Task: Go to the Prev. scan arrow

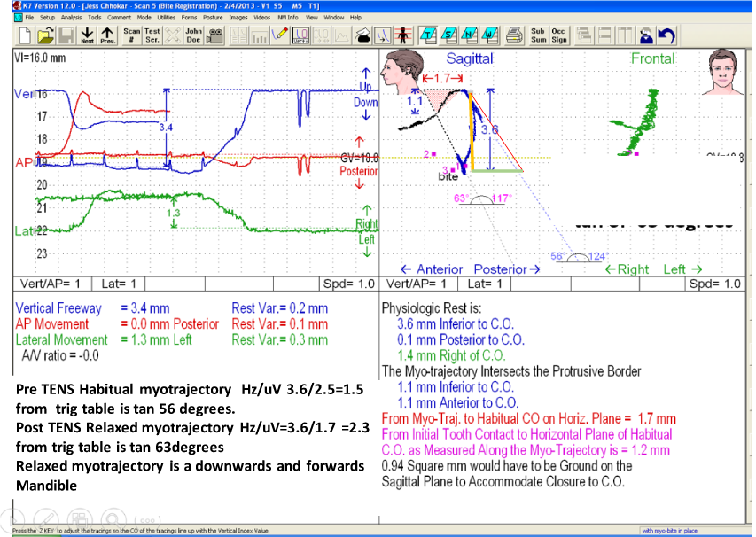Action: coord(108,36)
